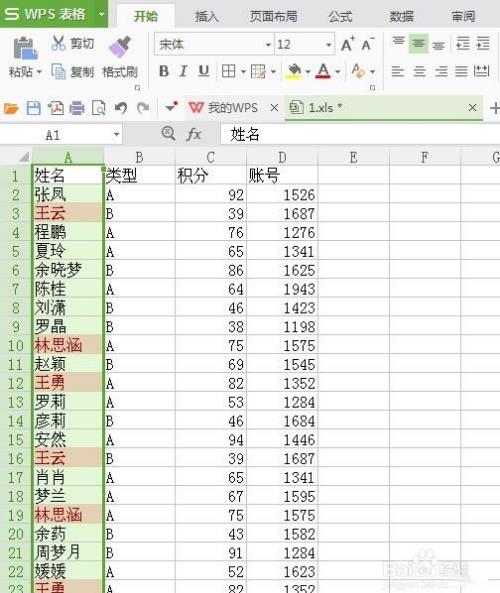Toggle Italic formatting
This screenshot has height=593, width=500.
(x=183, y=71)
